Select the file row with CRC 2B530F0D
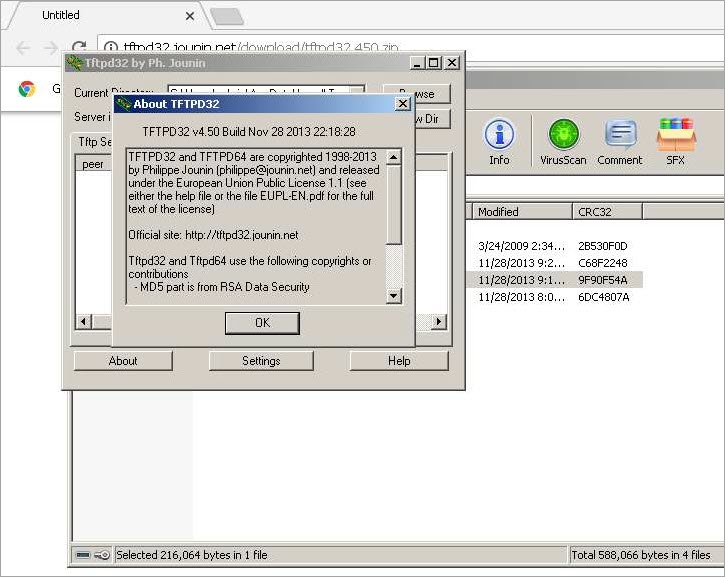 [554, 246]
